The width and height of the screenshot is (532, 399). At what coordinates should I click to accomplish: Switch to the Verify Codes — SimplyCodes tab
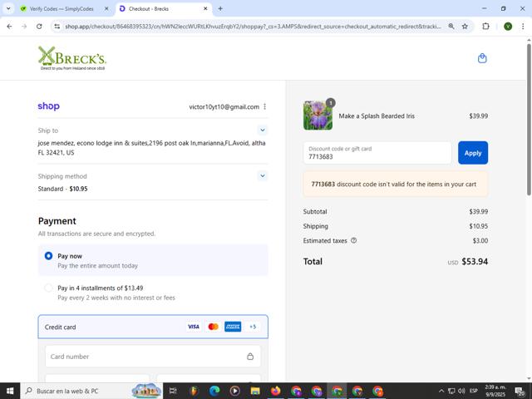click(x=62, y=9)
